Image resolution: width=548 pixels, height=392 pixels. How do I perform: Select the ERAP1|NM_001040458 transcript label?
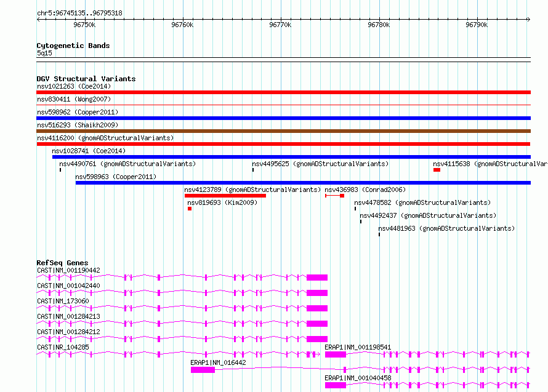(x=358, y=378)
